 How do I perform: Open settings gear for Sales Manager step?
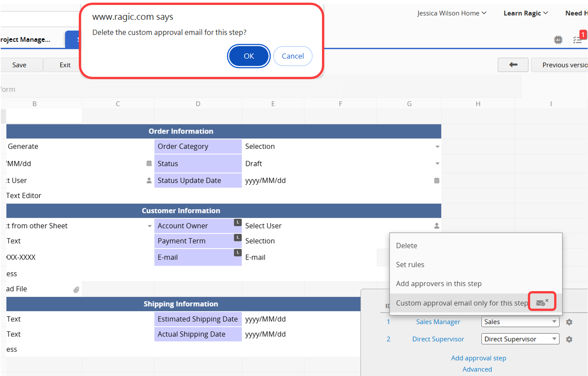[x=569, y=322]
